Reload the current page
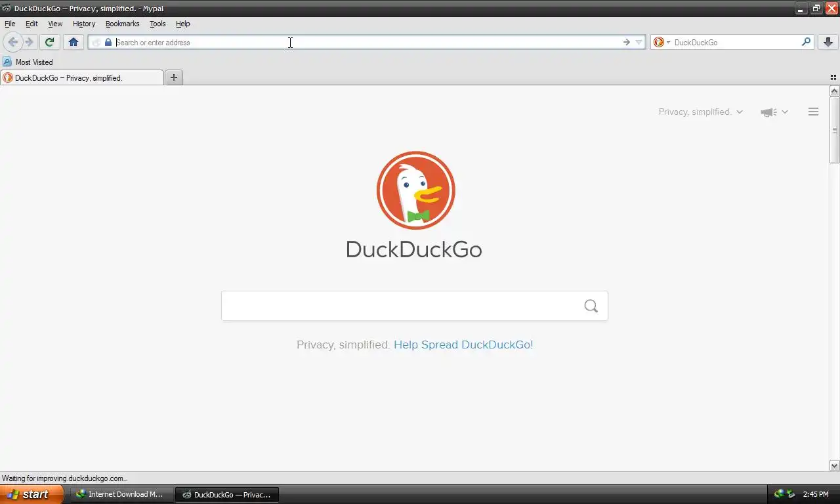Screen dimensions: 840x504 pos(49,42)
